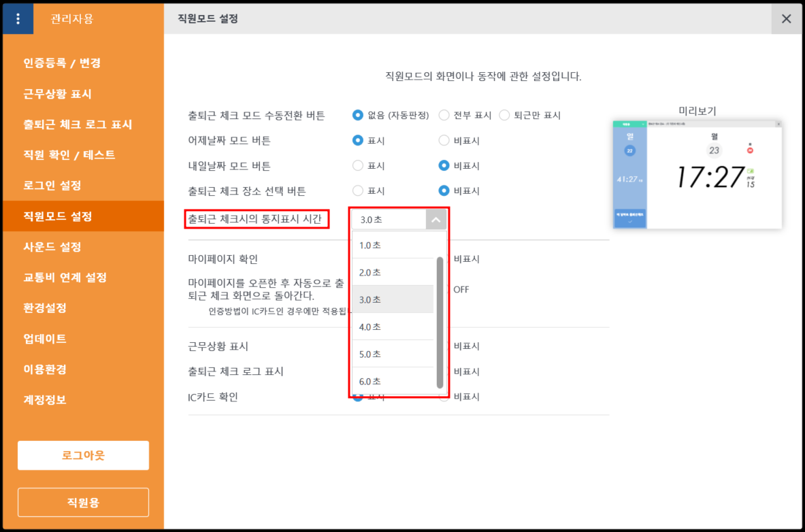Set 어제날짜 모드 버튼 to 비표시
The width and height of the screenshot is (805, 532).
pos(444,141)
